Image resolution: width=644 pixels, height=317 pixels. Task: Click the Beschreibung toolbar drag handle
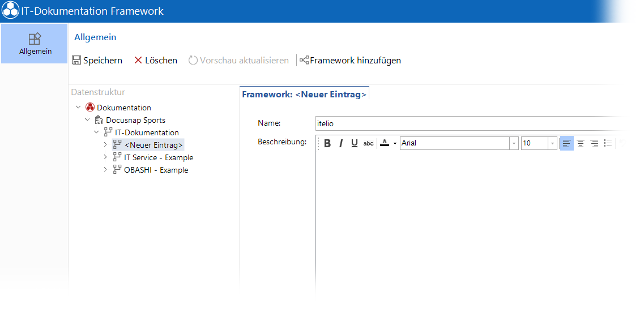(319, 143)
